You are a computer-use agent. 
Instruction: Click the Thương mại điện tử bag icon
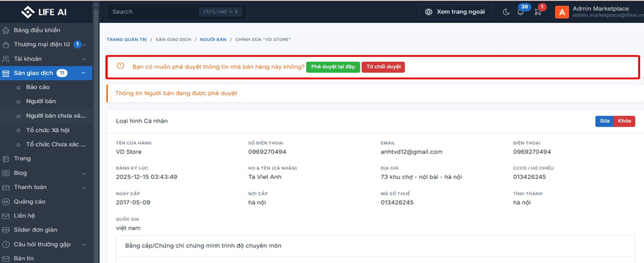coord(6,45)
